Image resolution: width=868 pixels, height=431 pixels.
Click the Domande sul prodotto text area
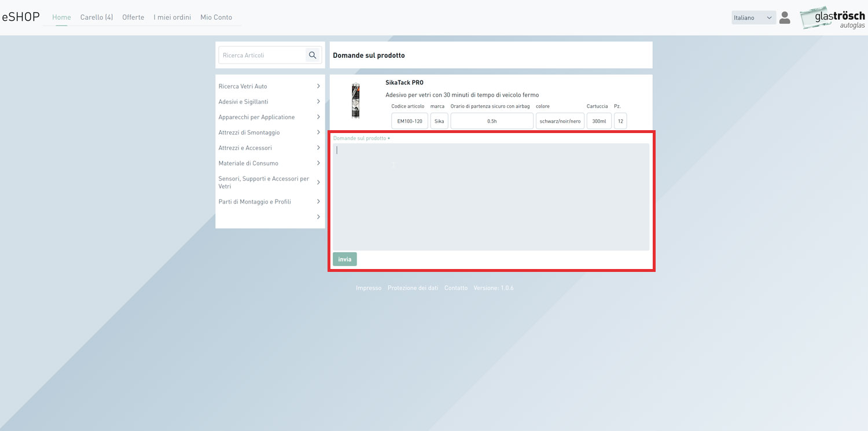[x=491, y=197]
